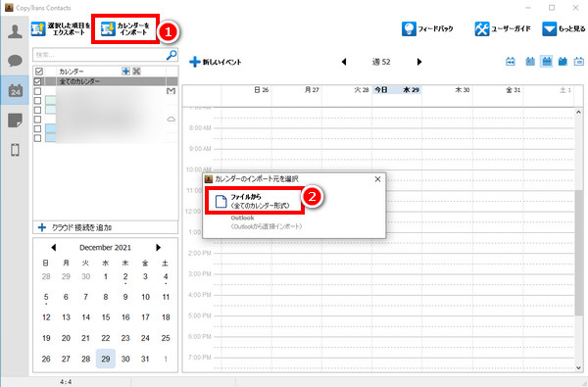Open the Notes sticky-note sidebar icon
This screenshot has width=588, height=387.
[x=15, y=121]
